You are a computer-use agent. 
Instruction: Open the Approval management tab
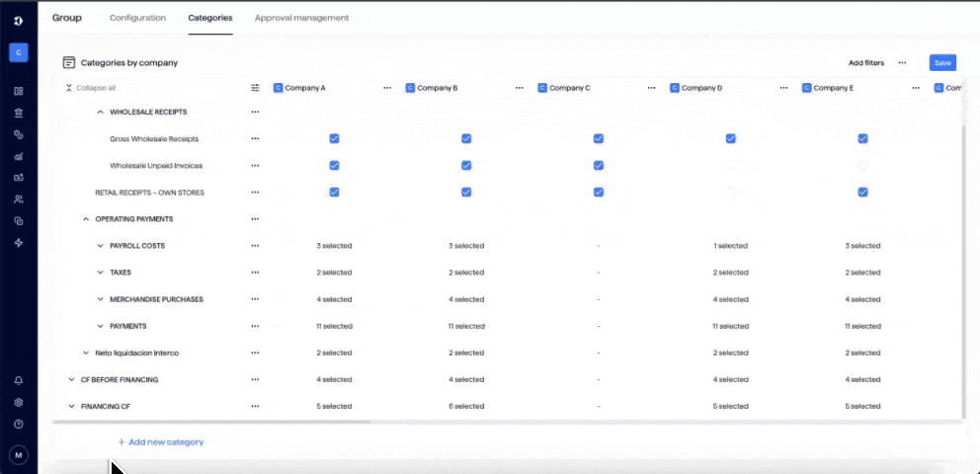(x=301, y=18)
